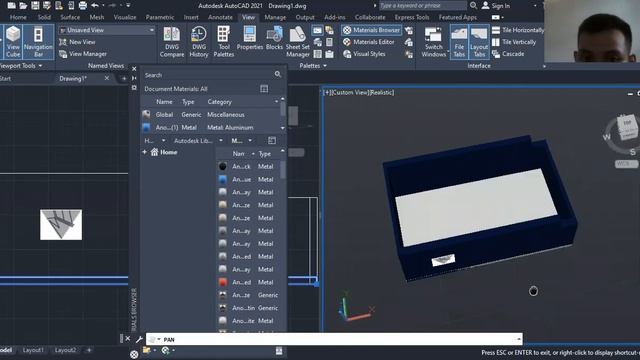The image size is (640, 360).
Task: Open Tool Palettes
Action: tap(224, 42)
